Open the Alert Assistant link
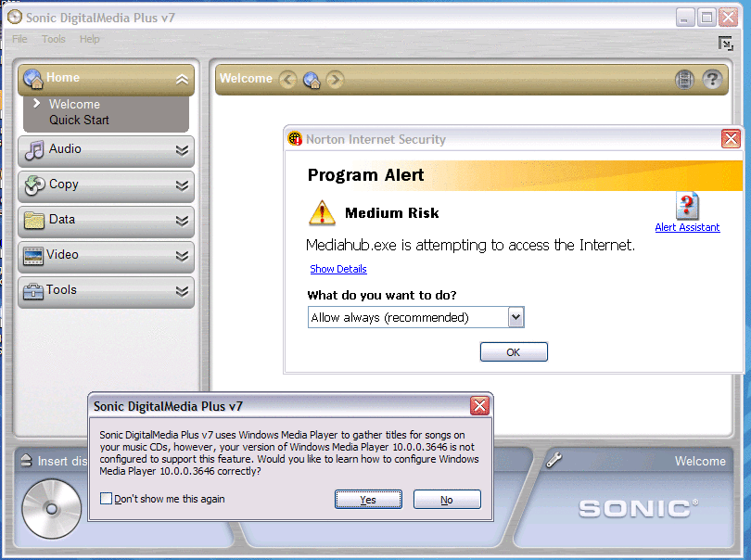Viewport: 751px width, 560px height. click(x=687, y=227)
